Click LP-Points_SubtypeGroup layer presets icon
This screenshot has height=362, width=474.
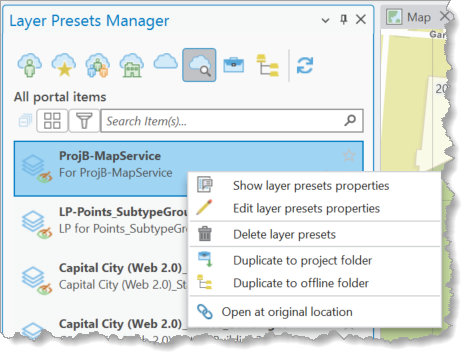point(37,225)
